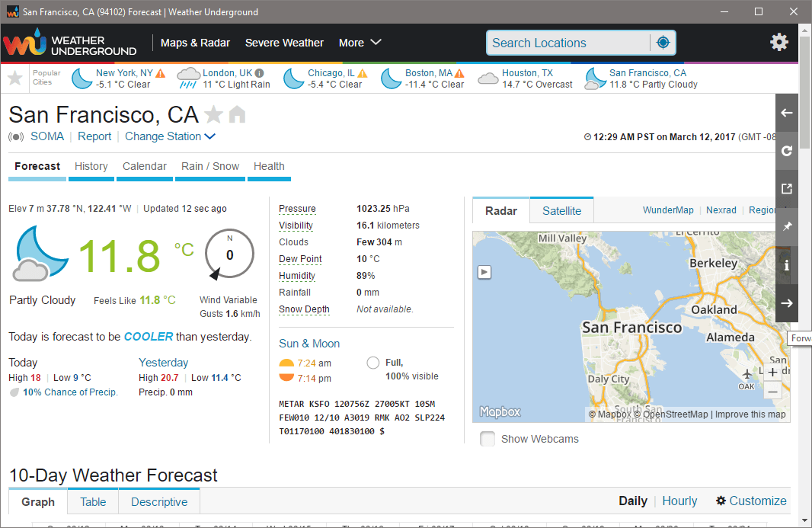Image resolution: width=812 pixels, height=528 pixels.
Task: Expand Change Station dropdown
Action: point(170,136)
